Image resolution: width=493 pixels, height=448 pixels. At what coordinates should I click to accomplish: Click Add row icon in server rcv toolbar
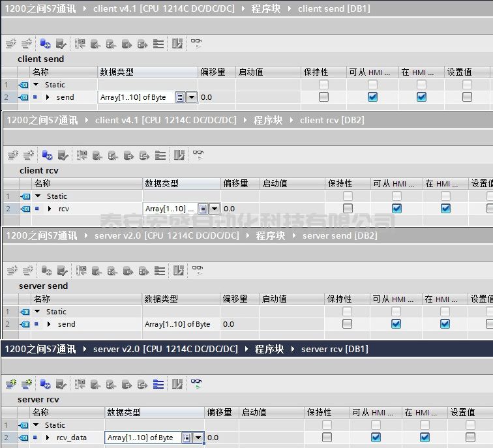pos(26,385)
